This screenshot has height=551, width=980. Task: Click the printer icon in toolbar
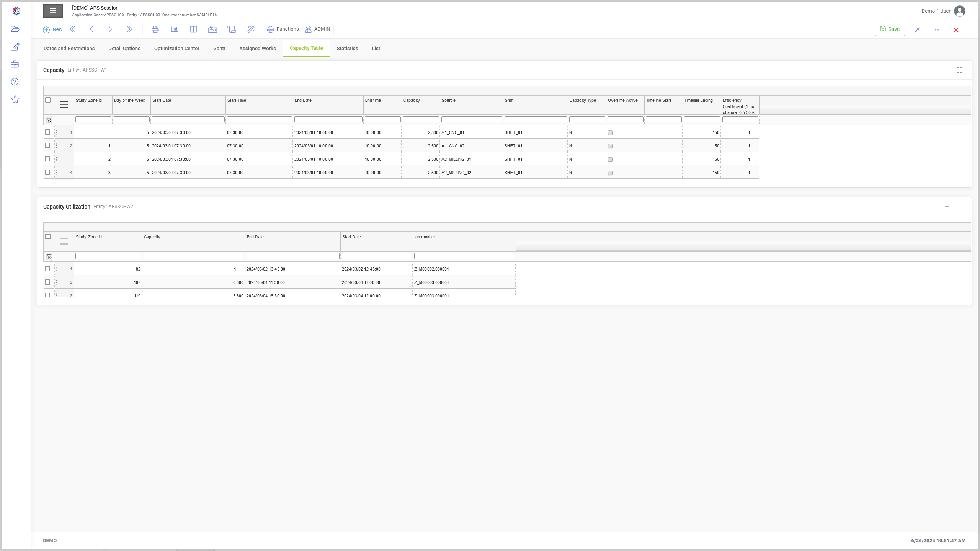click(155, 29)
